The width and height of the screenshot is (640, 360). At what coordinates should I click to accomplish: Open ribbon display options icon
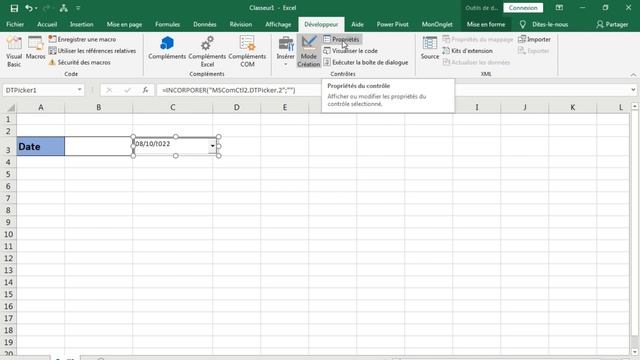point(559,8)
